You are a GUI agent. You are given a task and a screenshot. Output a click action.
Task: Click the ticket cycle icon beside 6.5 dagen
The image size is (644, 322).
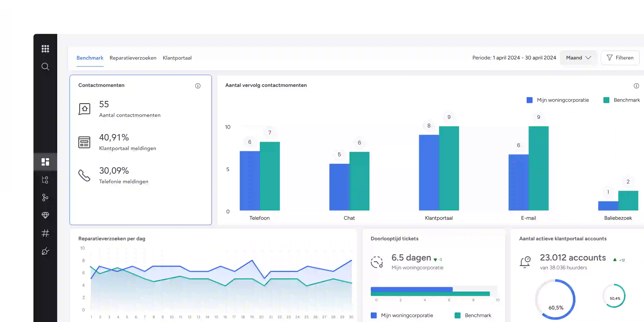point(377,262)
